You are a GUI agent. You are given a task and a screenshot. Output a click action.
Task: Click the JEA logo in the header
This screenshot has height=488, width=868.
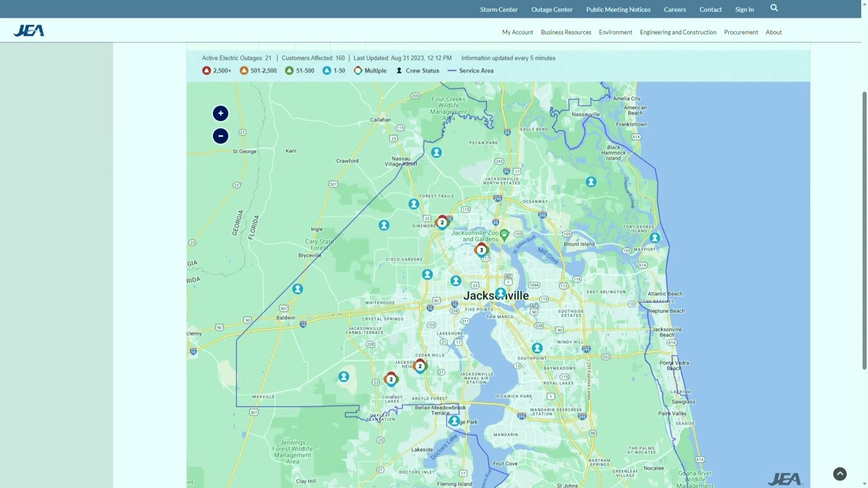click(28, 30)
